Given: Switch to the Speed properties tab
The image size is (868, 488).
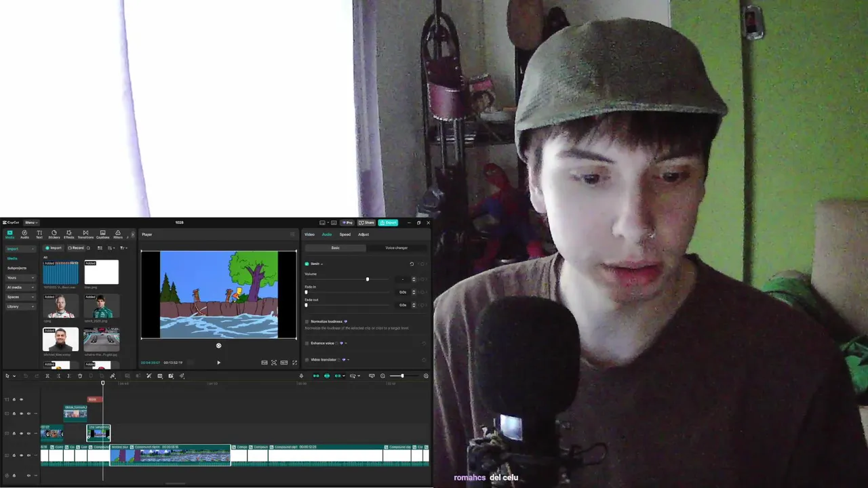Looking at the screenshot, I should 345,235.
